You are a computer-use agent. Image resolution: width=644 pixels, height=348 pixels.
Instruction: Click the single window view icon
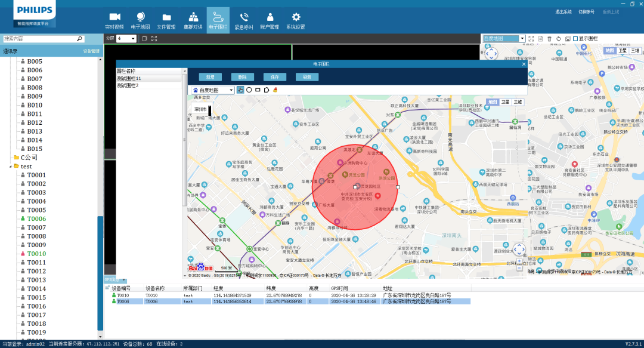[x=144, y=38]
